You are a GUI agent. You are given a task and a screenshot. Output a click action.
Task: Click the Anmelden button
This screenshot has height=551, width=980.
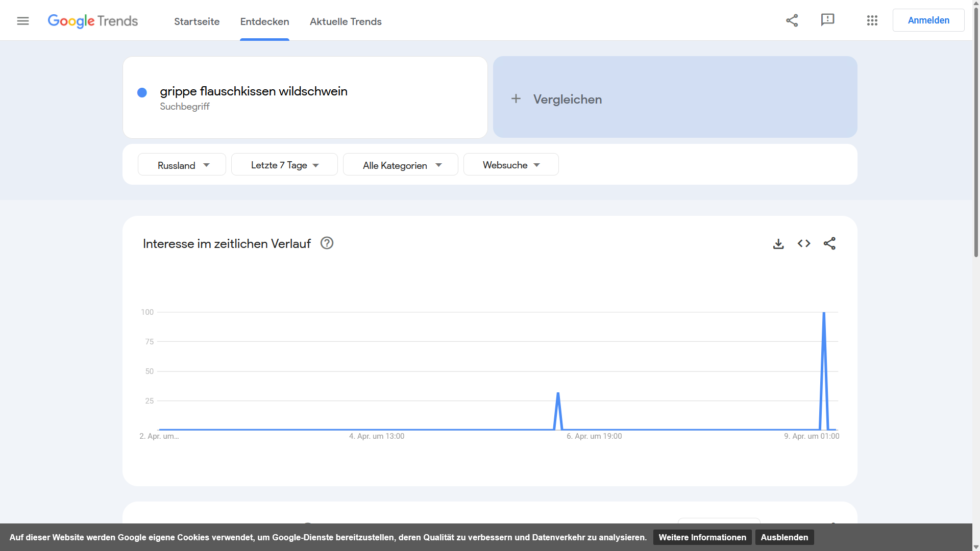click(928, 20)
